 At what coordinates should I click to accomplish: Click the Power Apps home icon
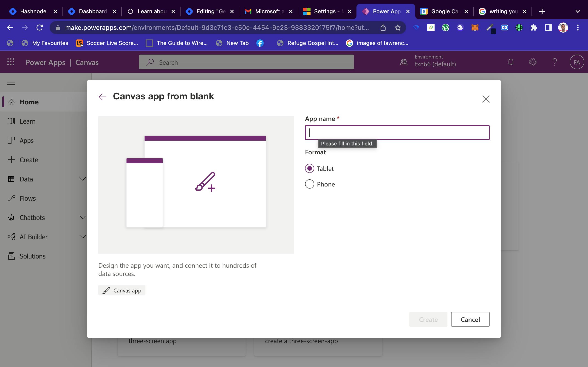point(11,102)
